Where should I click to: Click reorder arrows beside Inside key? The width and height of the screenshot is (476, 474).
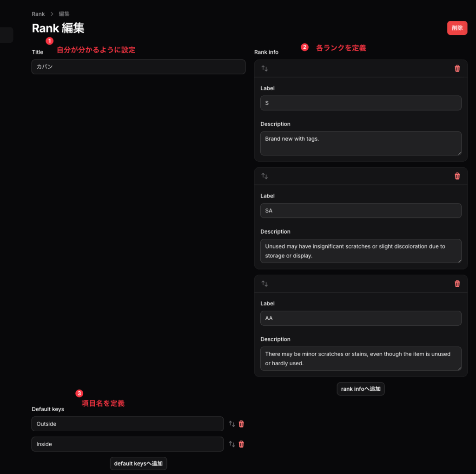pyautogui.click(x=232, y=444)
